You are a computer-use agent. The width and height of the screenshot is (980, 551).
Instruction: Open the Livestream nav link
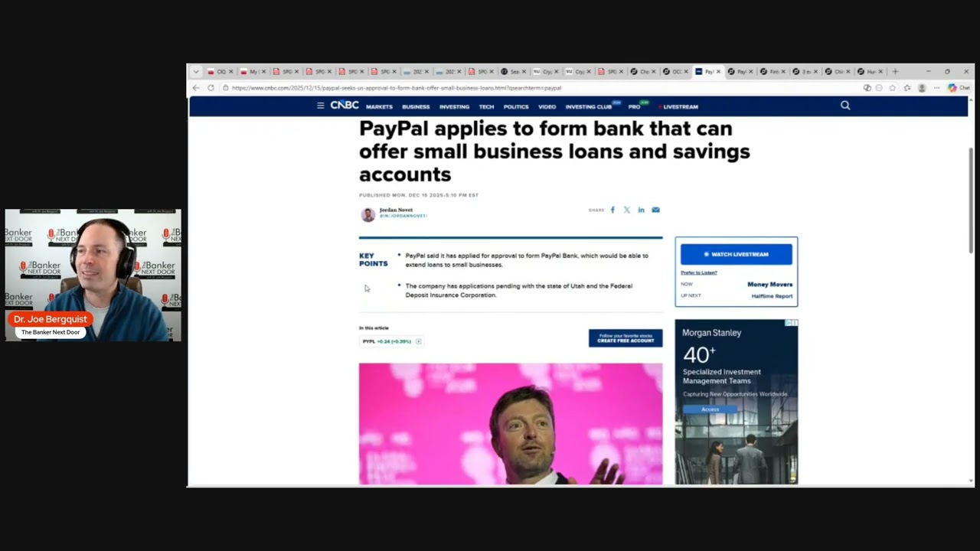click(x=678, y=107)
